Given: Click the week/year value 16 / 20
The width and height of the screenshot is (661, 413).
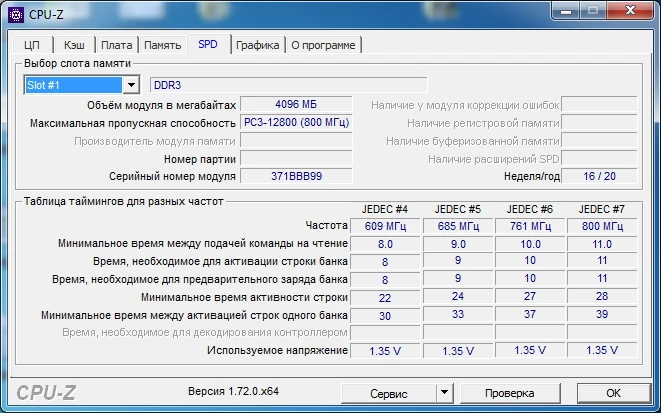Looking at the screenshot, I should [x=599, y=176].
